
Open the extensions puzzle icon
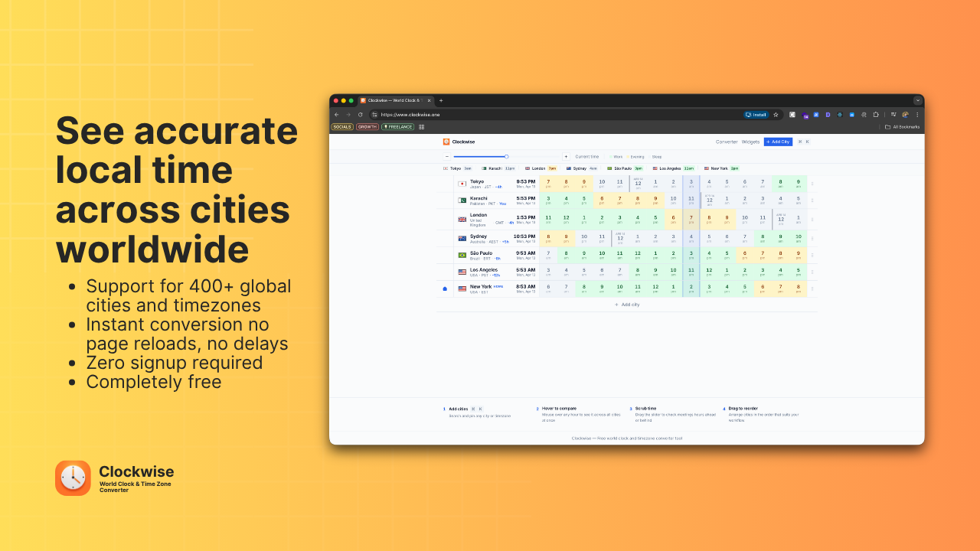tap(876, 115)
